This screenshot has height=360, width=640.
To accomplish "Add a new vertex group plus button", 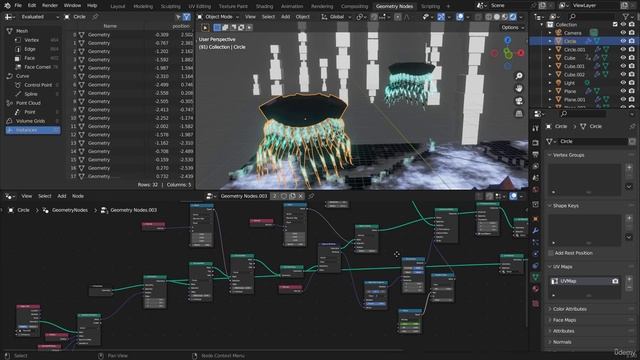I will 629,167.
